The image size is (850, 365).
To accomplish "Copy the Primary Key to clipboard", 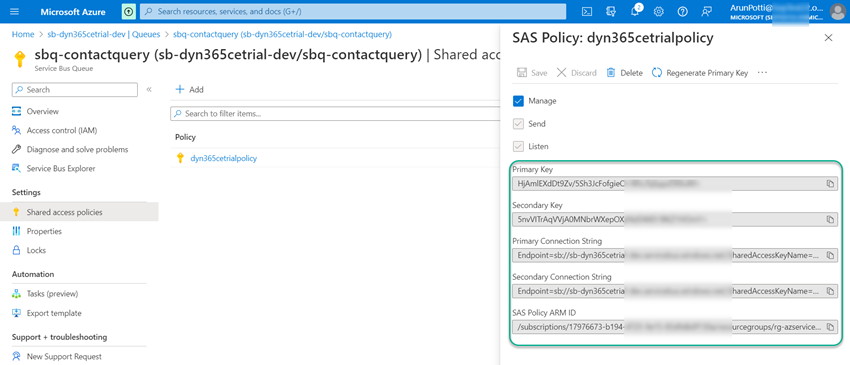I will [829, 184].
